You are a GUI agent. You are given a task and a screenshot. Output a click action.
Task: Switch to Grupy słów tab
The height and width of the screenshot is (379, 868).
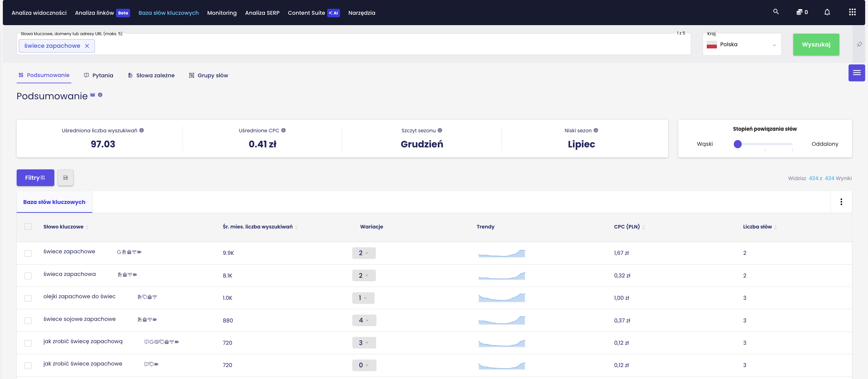(x=208, y=75)
